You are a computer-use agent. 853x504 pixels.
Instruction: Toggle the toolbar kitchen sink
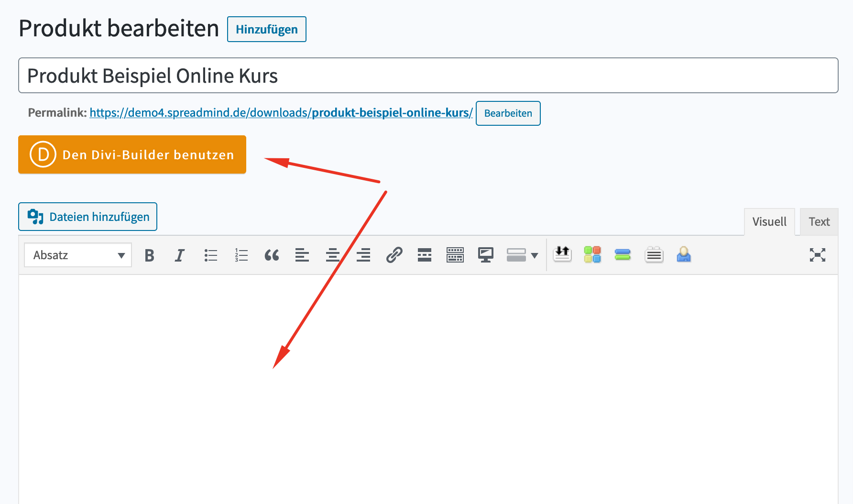[x=455, y=255]
